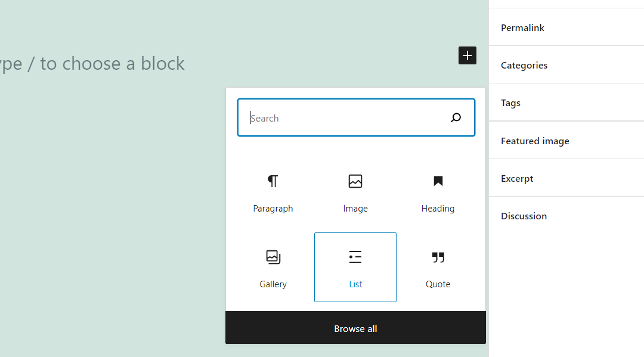Open the Excerpt panel
The width and height of the screenshot is (644, 357).
coord(517,178)
